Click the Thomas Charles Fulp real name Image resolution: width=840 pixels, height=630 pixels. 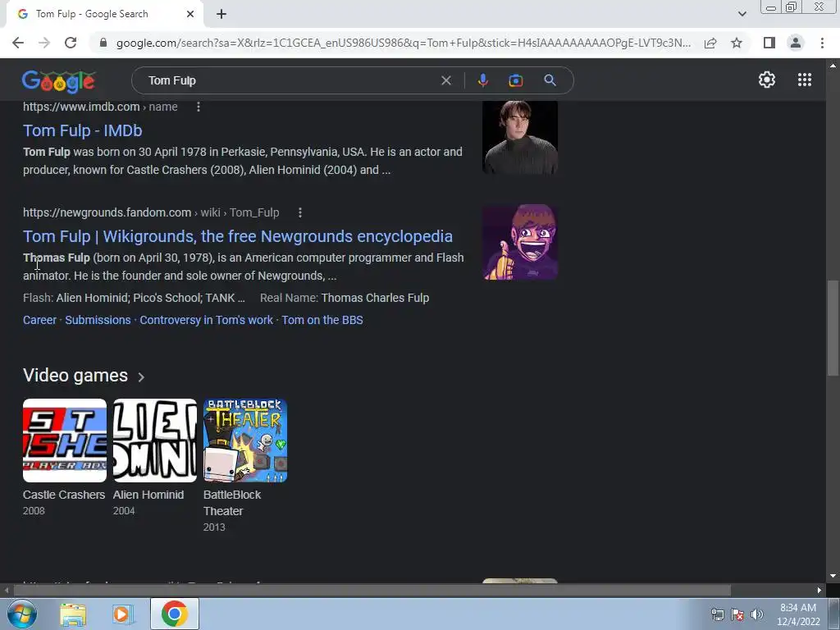click(x=375, y=298)
